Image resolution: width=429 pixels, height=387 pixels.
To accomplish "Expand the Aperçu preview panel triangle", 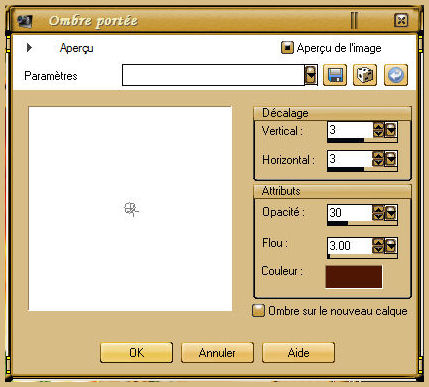I will point(29,48).
